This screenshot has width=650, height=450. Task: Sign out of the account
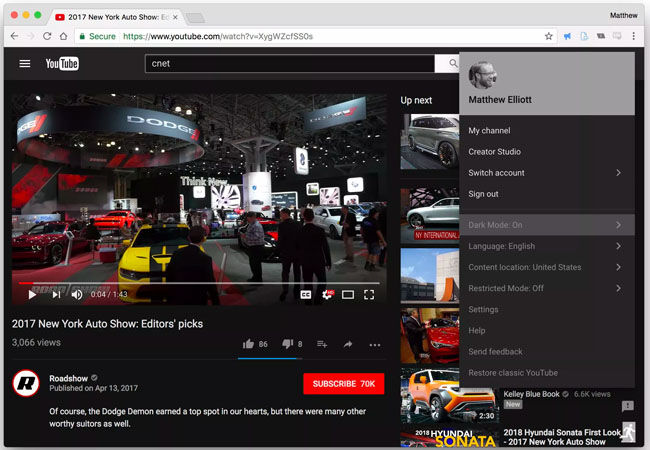[547, 194]
